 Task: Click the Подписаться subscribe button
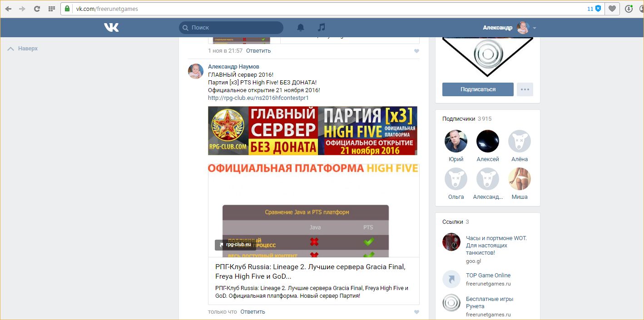pyautogui.click(x=478, y=89)
